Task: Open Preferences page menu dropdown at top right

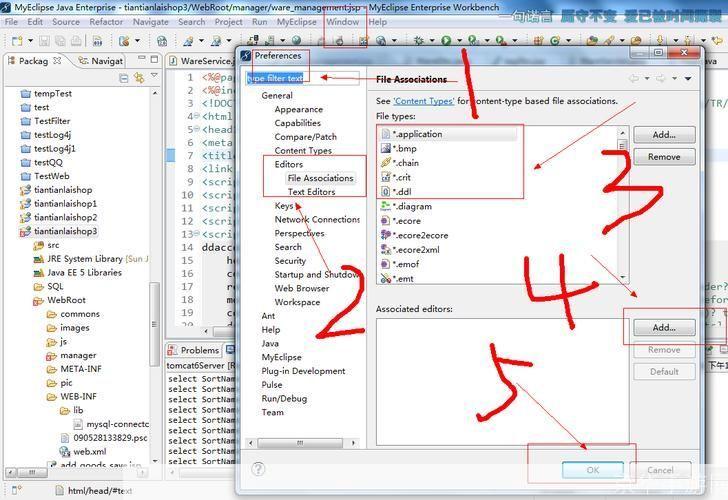Action: [688, 78]
